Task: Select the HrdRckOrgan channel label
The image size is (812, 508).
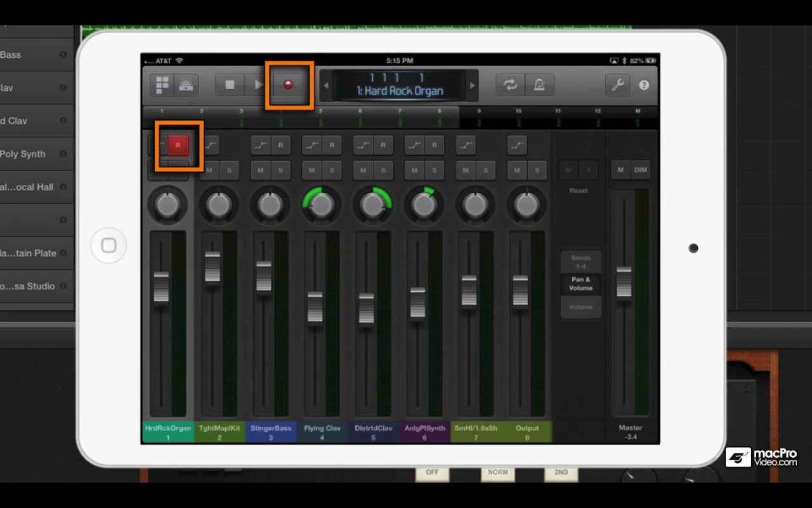Action: [168, 432]
